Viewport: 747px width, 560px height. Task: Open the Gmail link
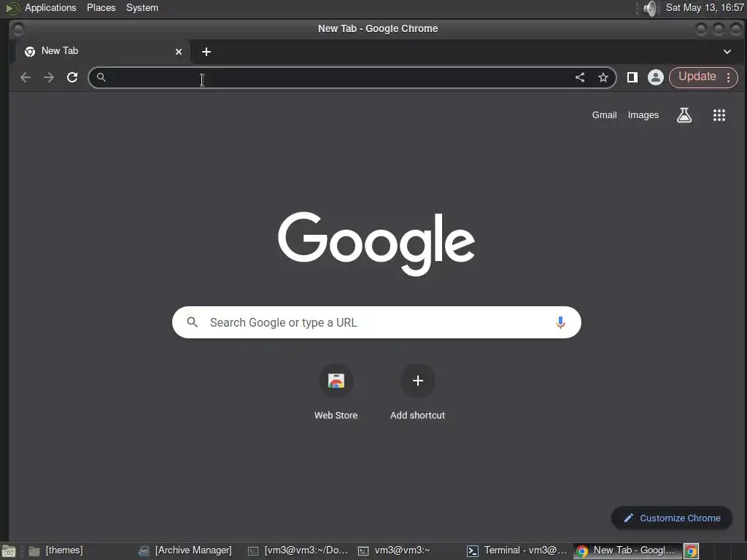point(604,114)
